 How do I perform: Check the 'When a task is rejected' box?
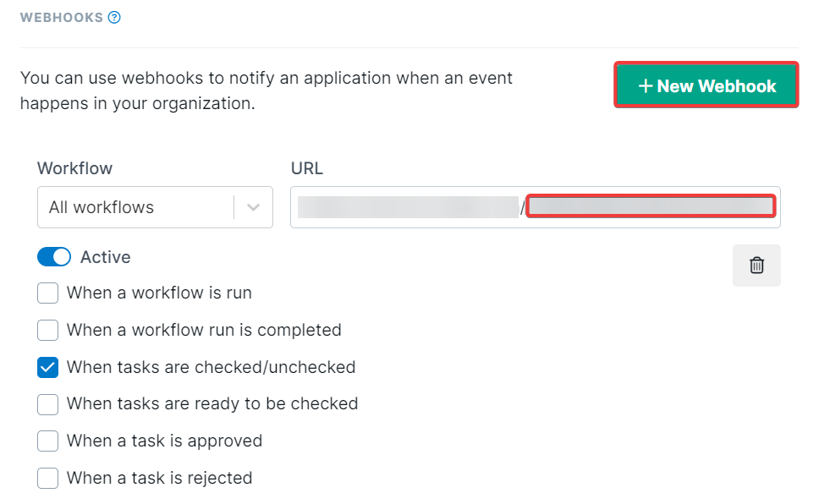[x=48, y=478]
